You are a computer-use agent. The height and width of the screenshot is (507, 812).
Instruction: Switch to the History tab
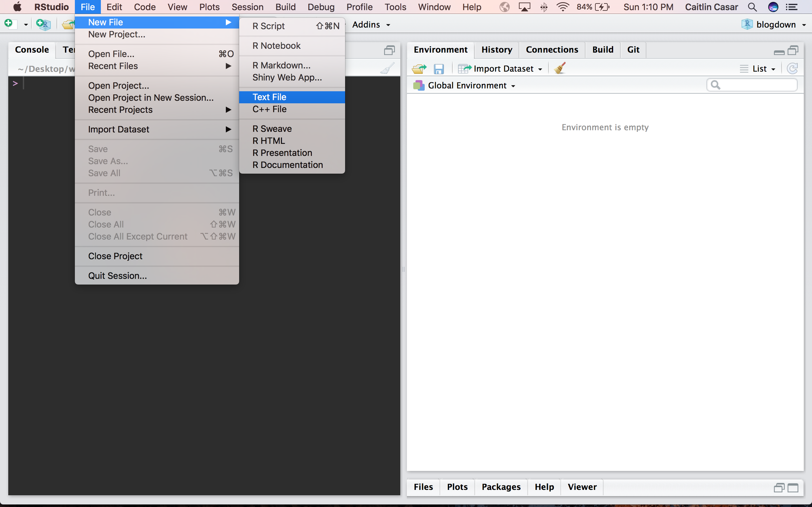pos(497,50)
